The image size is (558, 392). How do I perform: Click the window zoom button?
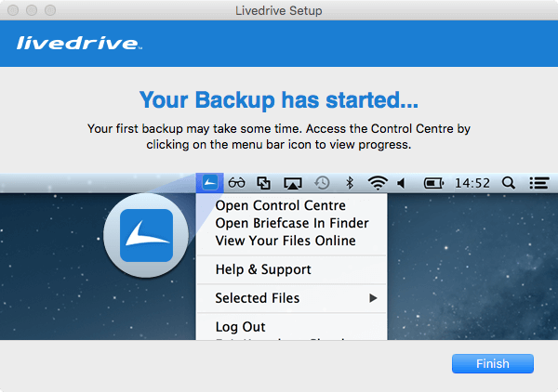pyautogui.click(x=50, y=10)
